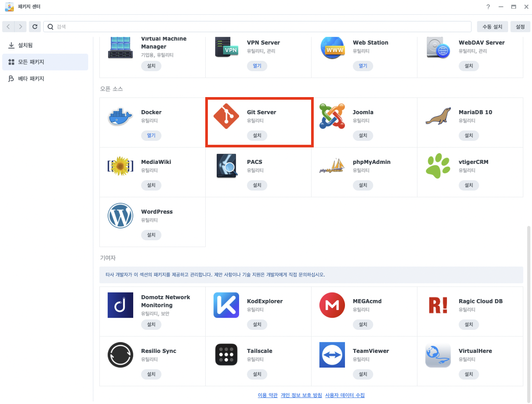Click the Virtual Machine Manager package icon
Viewport: 532px width, 404px height.
tap(120, 48)
